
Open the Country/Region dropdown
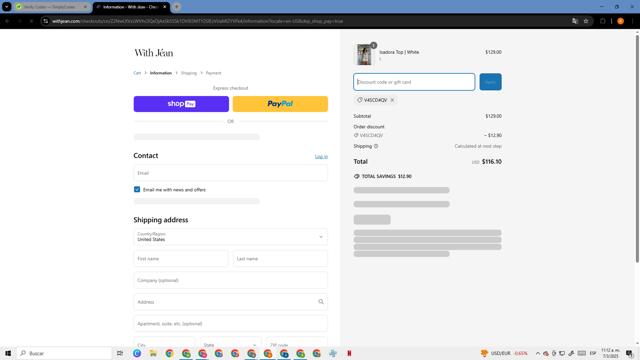[x=231, y=237]
